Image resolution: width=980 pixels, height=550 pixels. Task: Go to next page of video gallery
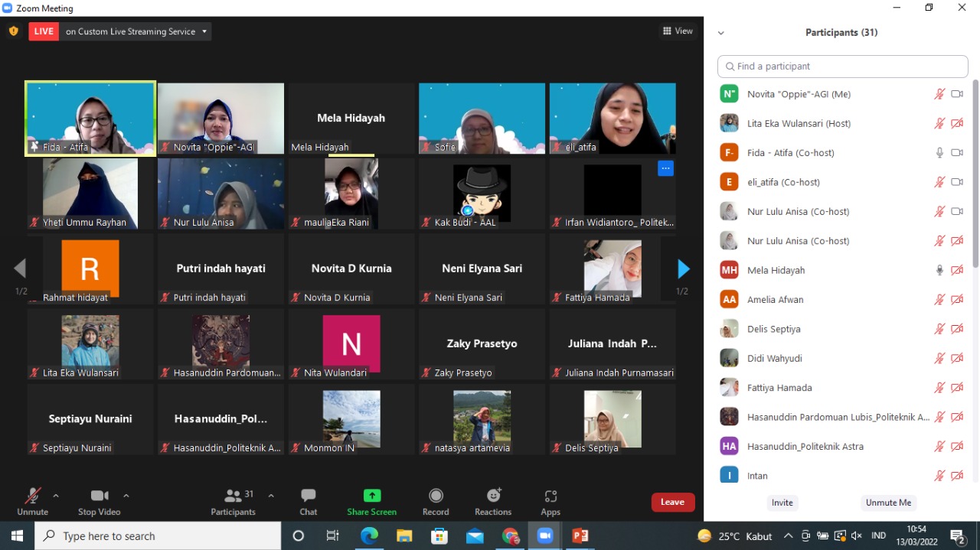click(x=683, y=268)
